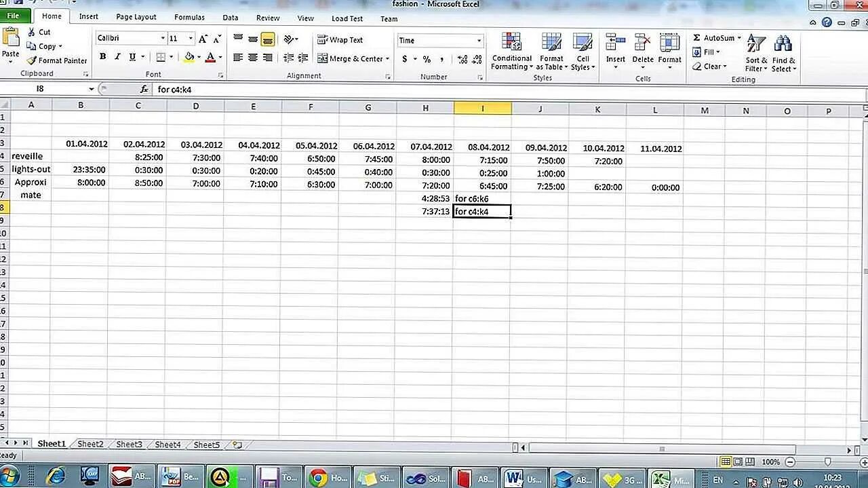The image size is (868, 488).
Task: Apply Percent Style format
Action: click(x=427, y=59)
